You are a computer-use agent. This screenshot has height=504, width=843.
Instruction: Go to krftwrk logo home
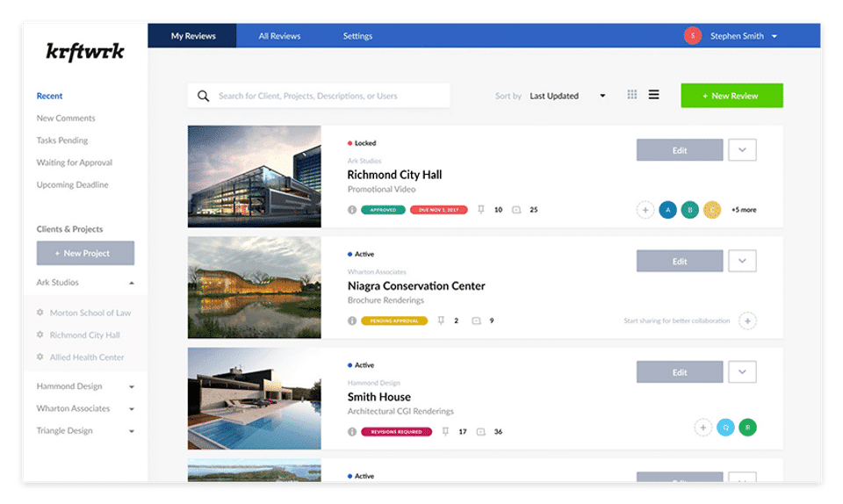[x=85, y=51]
